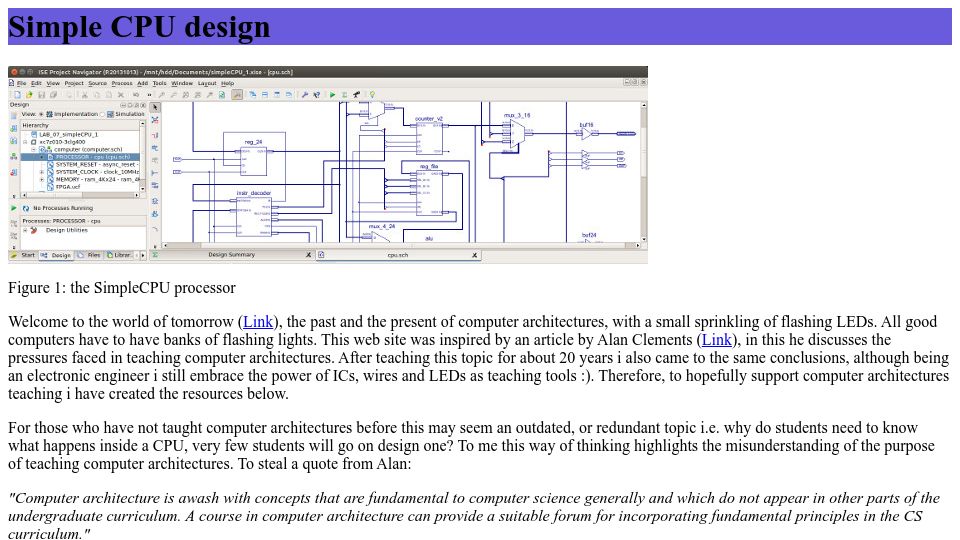Expand the SYSTEM_CLOCK tree node

click(42, 172)
